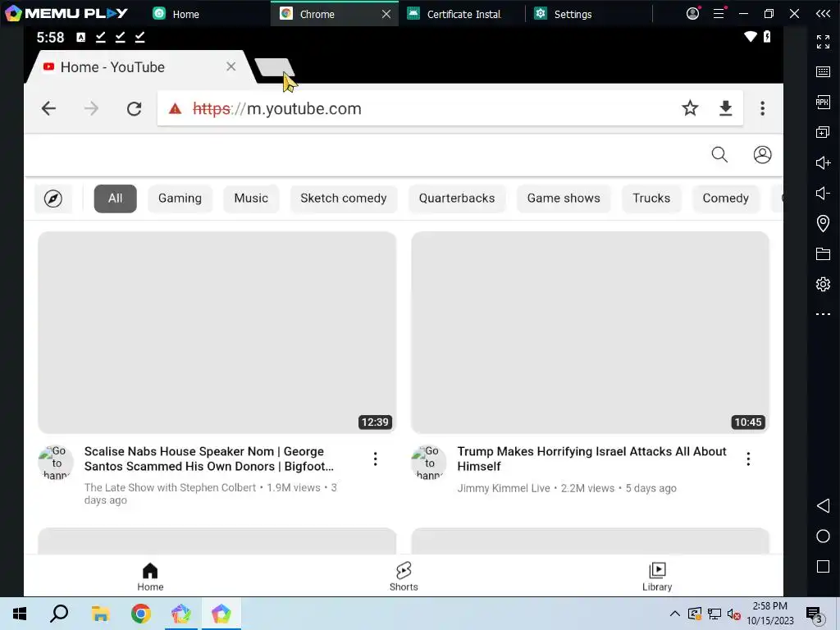Open MEmu multi-instance icon

coord(823,132)
